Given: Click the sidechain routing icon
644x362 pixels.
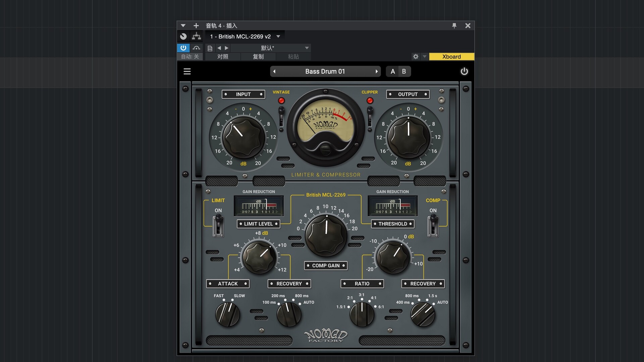Looking at the screenshot, I should click(x=196, y=36).
